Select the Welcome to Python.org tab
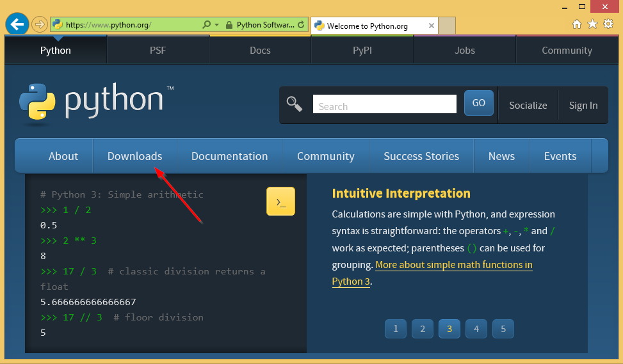 tap(375, 26)
